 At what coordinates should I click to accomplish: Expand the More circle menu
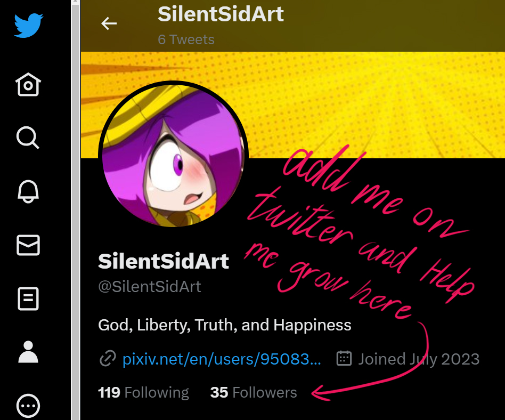click(28, 406)
